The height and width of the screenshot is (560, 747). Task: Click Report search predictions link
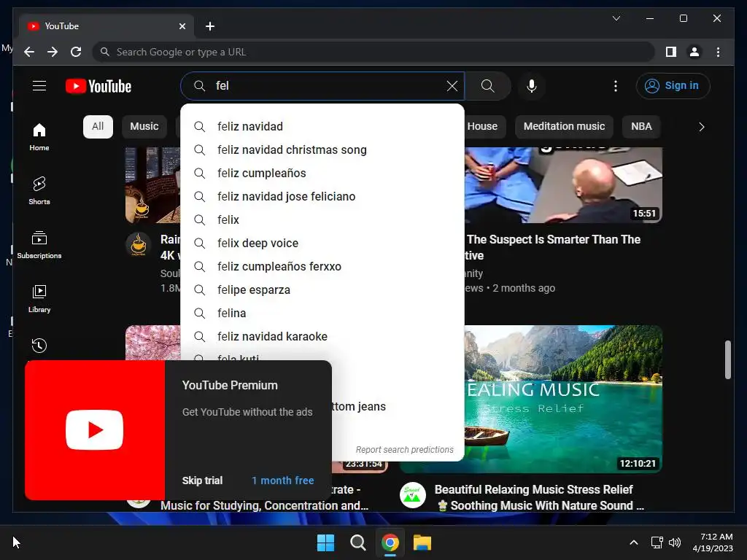404,449
